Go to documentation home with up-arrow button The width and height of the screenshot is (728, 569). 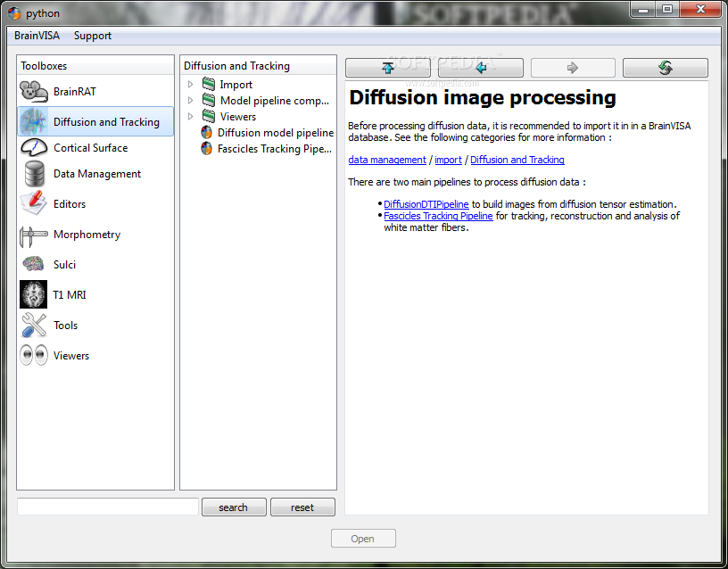click(x=388, y=68)
